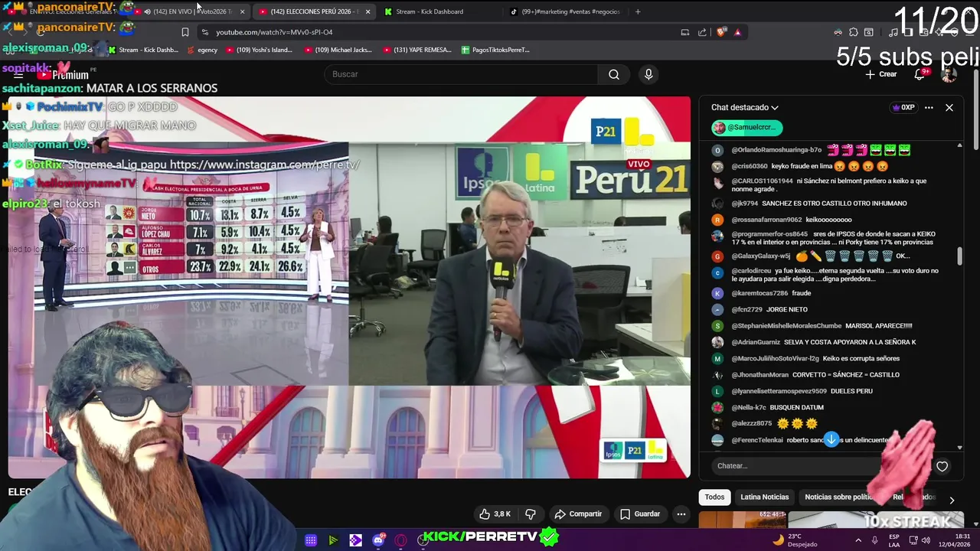The width and height of the screenshot is (980, 551).
Task: Bookmark this page in address bar
Action: tap(185, 32)
